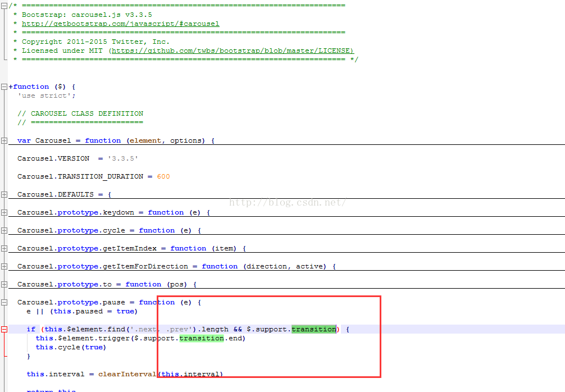The image size is (565, 392).
Task: Click the Copyright 2011-2015 Twitter comment
Action: point(95,42)
